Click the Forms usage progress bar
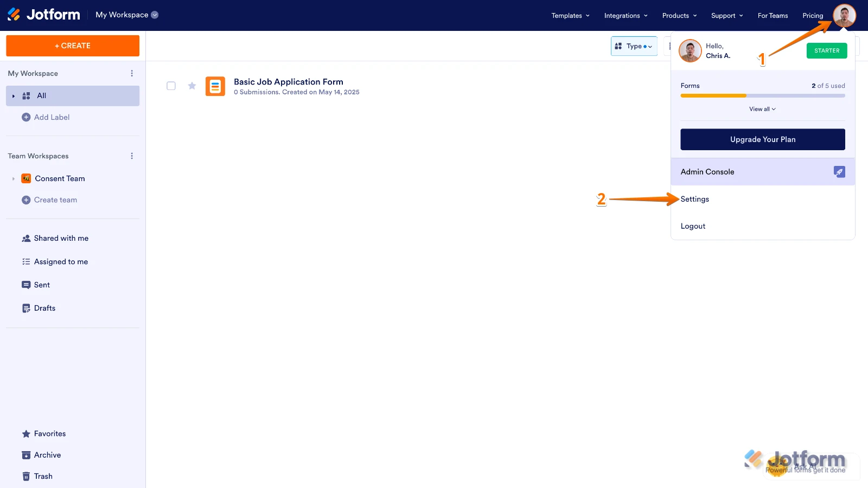The image size is (868, 488). coord(762,95)
